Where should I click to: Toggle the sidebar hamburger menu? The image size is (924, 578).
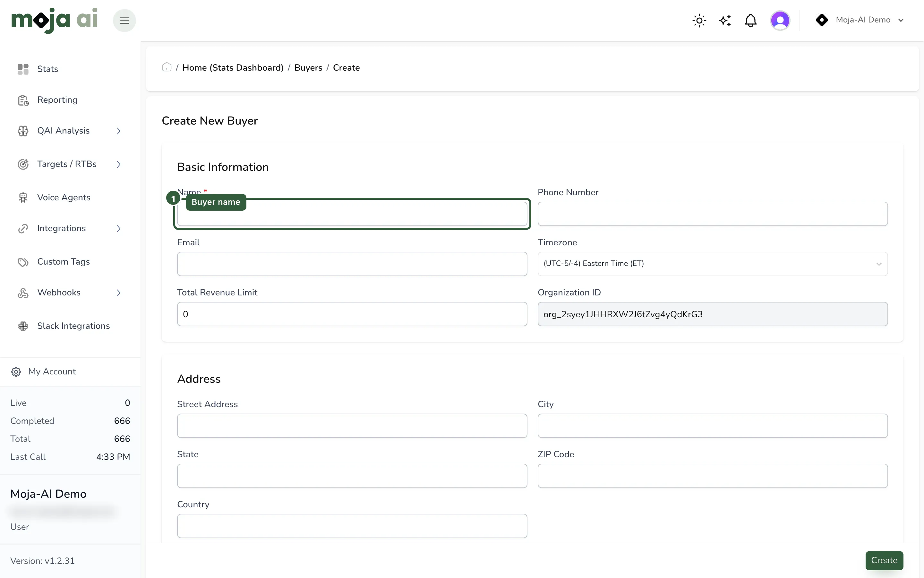tap(124, 20)
